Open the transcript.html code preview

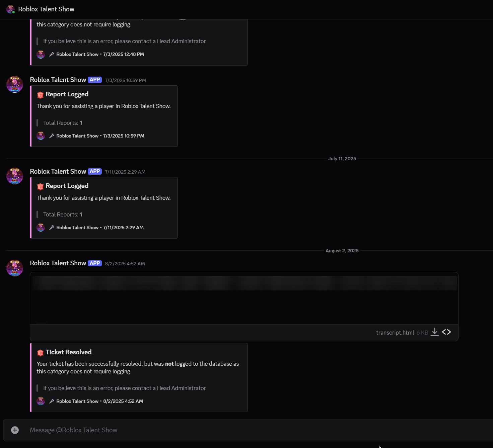coord(446,332)
